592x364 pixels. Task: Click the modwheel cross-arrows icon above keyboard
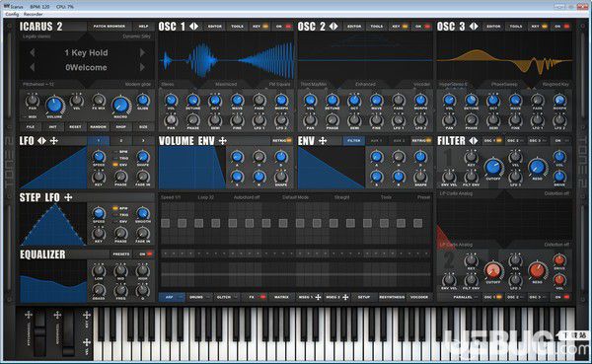click(57, 315)
